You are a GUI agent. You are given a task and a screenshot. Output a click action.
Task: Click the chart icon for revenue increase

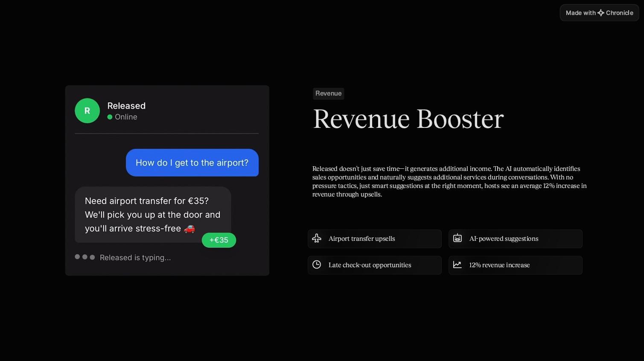point(458,265)
